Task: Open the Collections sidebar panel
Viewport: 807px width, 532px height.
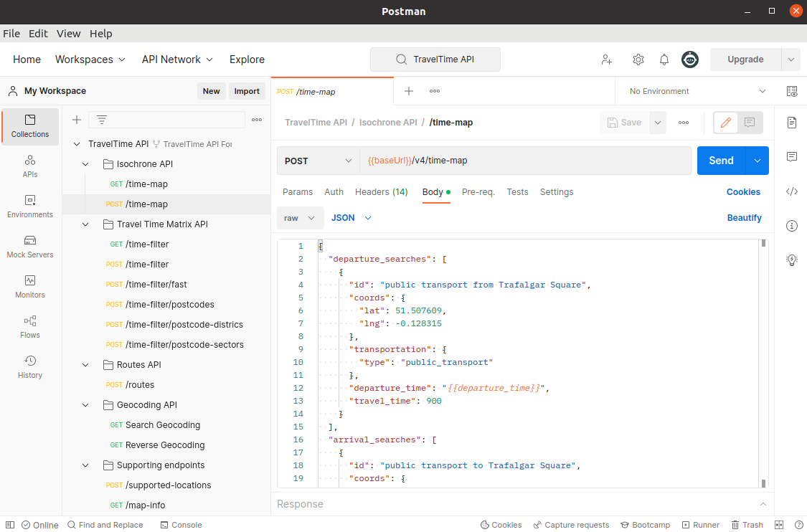Action: point(29,126)
